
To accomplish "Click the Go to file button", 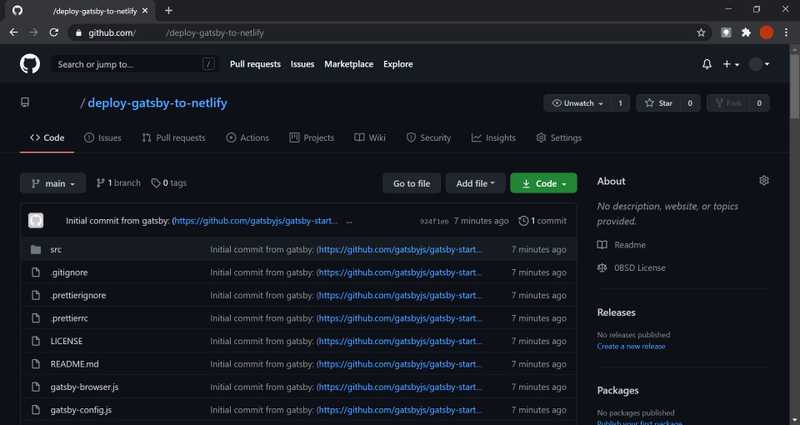I will [412, 183].
